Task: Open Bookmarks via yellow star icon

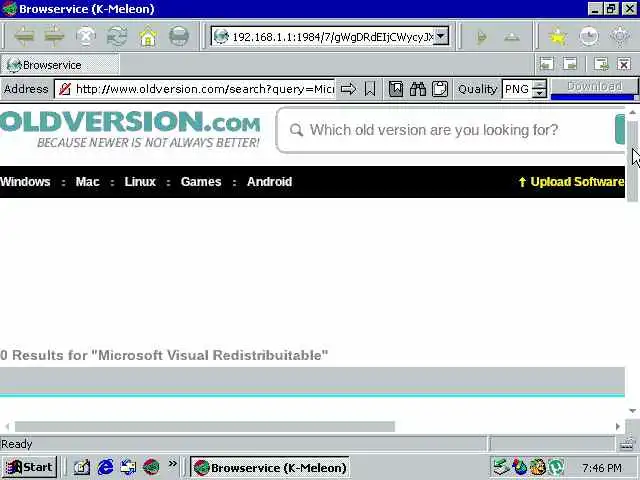Action: coord(558,37)
